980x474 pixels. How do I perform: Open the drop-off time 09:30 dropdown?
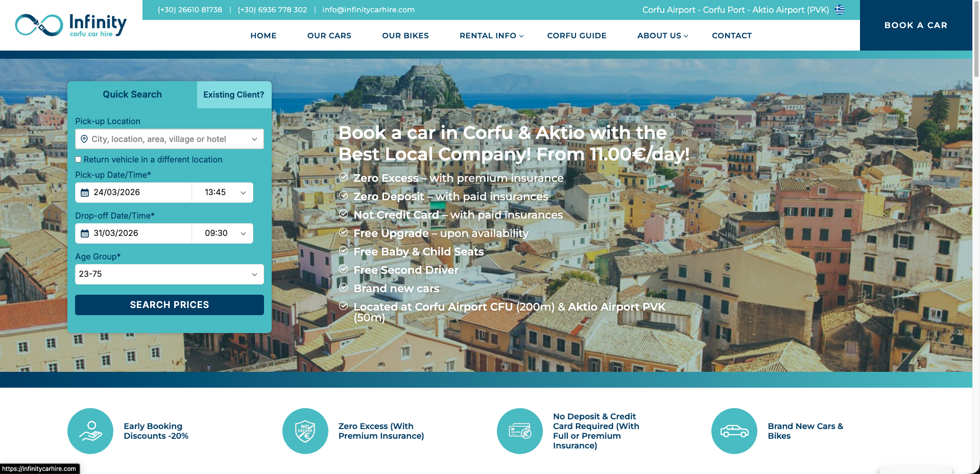223,233
